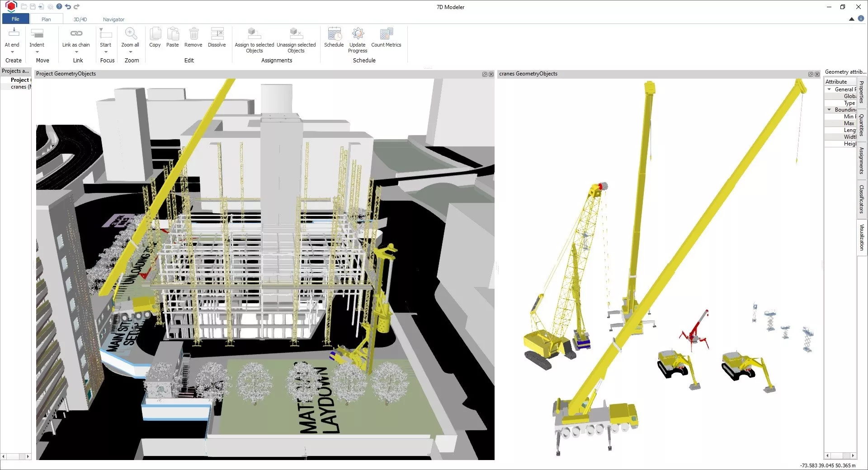The width and height of the screenshot is (868, 470).
Task: Select the Type attribute row
Action: [840, 103]
